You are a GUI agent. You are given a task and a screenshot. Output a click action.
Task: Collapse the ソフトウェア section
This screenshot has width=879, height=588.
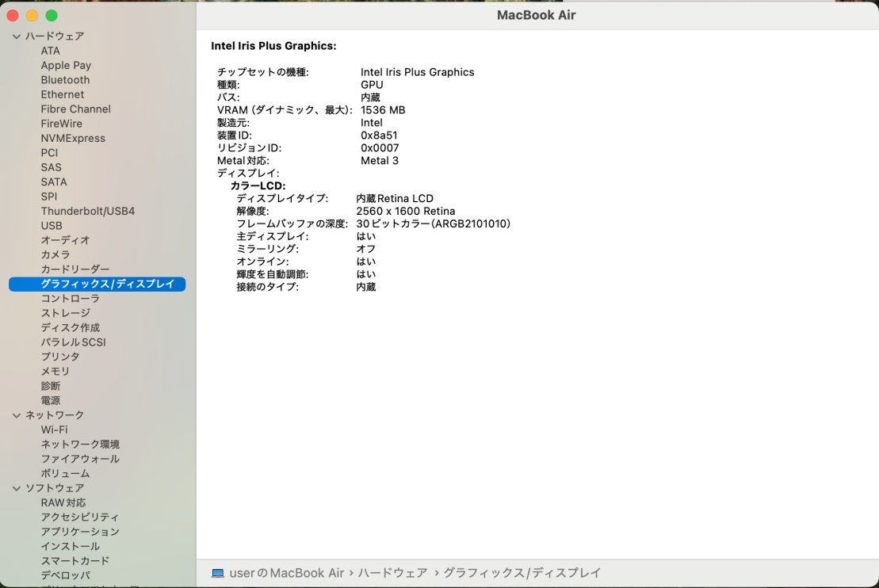click(15, 487)
